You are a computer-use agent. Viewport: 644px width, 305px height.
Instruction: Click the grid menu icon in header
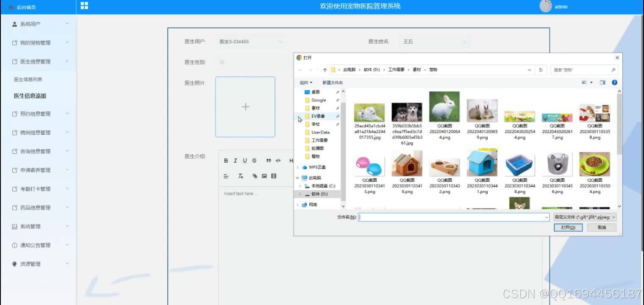tap(84, 6)
